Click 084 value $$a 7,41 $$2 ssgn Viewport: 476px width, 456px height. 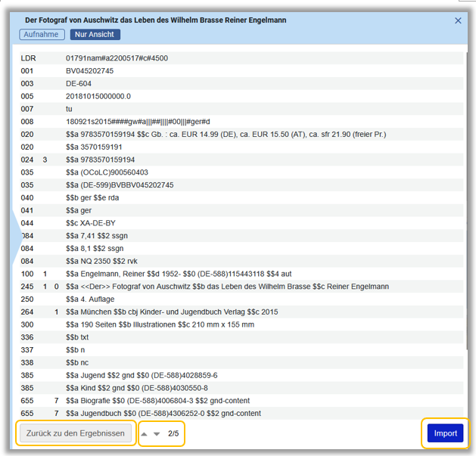[97, 236]
